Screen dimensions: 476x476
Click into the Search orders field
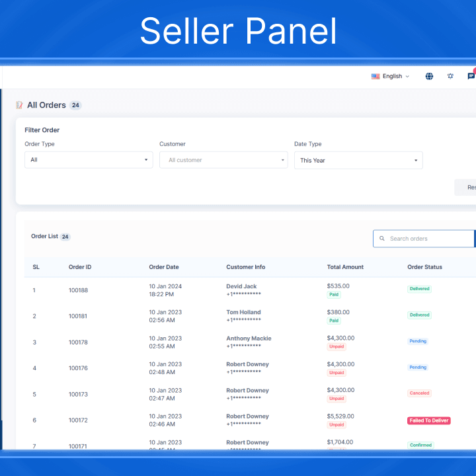pos(430,239)
